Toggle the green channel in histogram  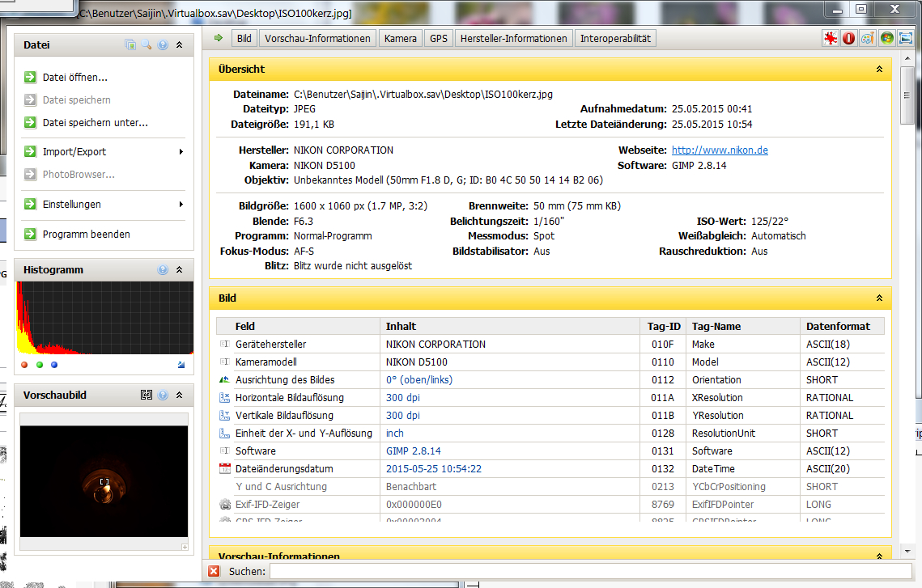pos(40,365)
